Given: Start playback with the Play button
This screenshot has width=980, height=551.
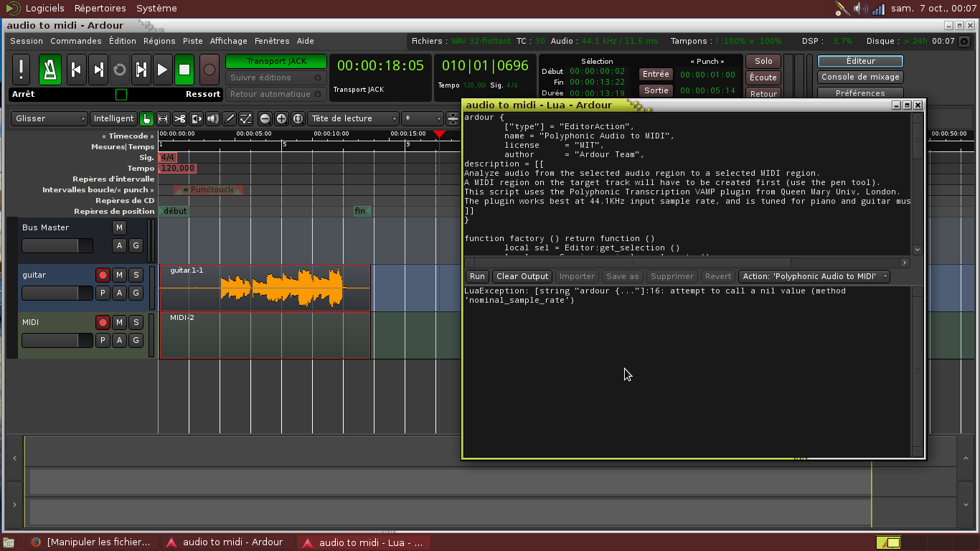Looking at the screenshot, I should coord(162,70).
